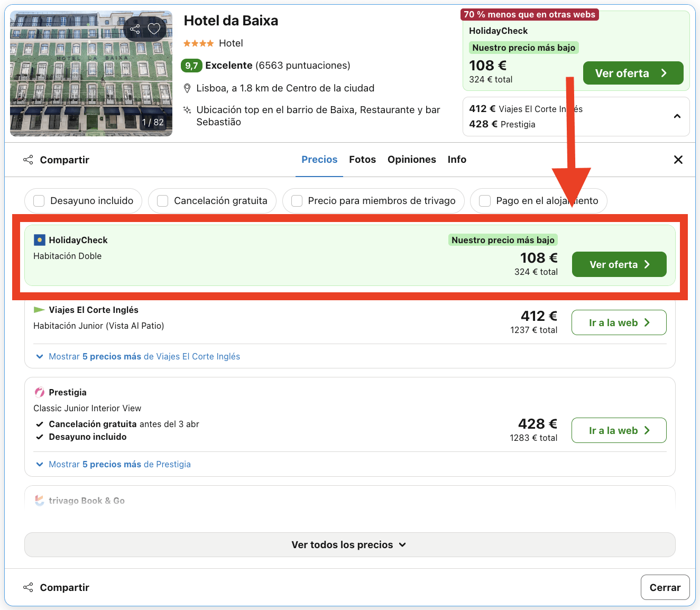Tick Pago en el alojamiento checkbox
This screenshot has width=700, height=610.
tap(485, 201)
